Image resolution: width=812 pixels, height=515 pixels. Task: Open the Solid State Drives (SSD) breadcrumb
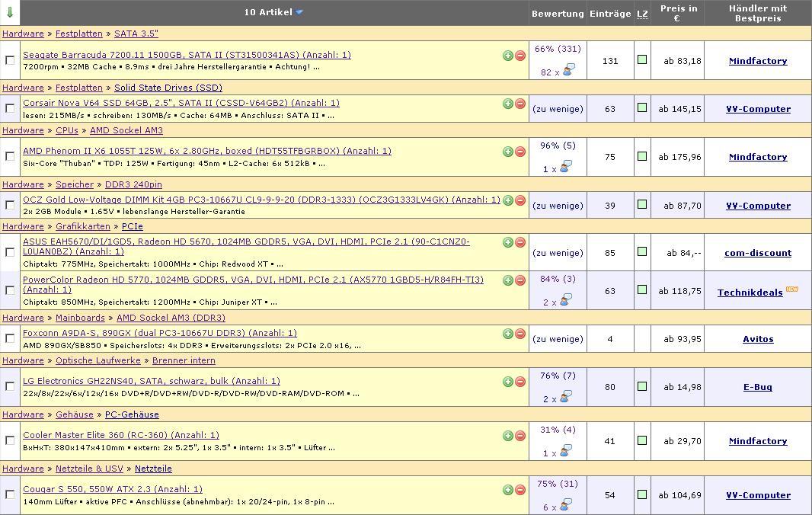[x=168, y=88]
